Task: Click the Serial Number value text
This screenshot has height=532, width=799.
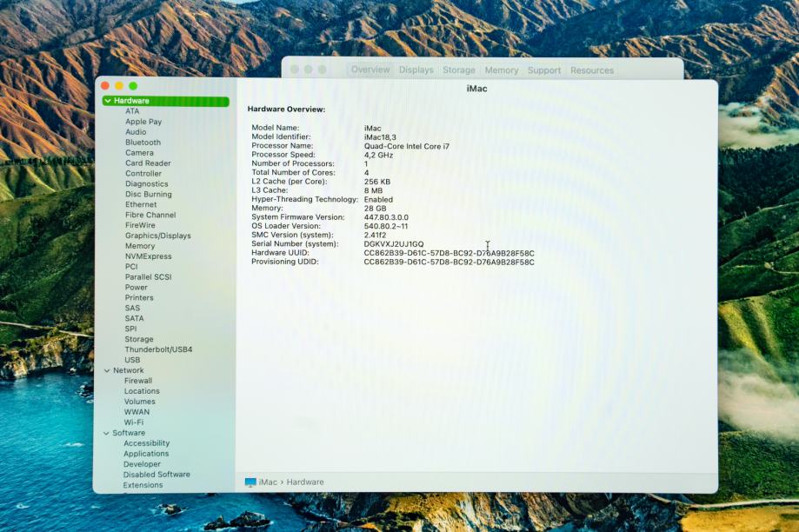Action: click(x=394, y=244)
